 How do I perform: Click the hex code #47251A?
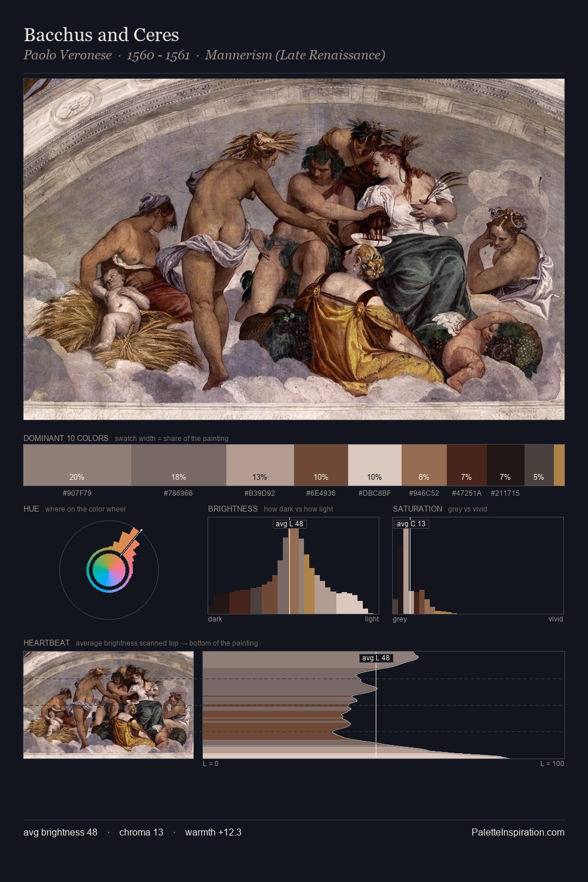click(467, 493)
